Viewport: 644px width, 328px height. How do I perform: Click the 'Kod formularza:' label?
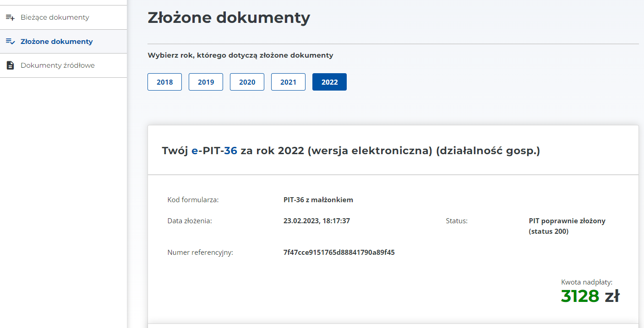pyautogui.click(x=193, y=200)
